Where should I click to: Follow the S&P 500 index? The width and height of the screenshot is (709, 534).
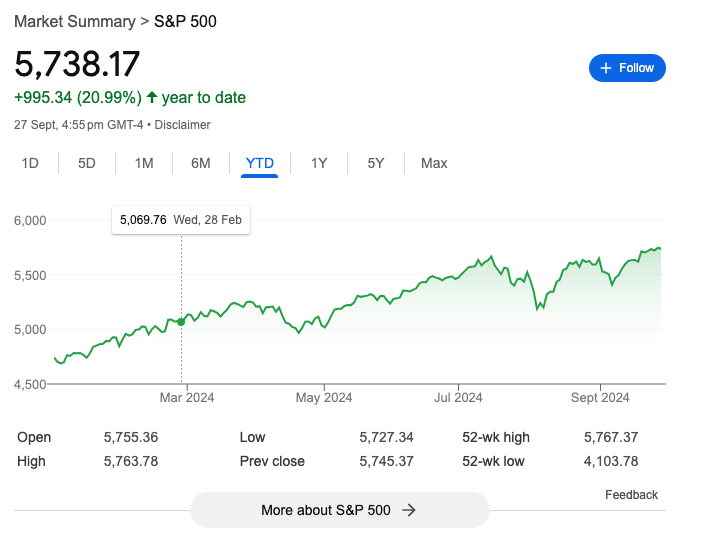pos(627,68)
